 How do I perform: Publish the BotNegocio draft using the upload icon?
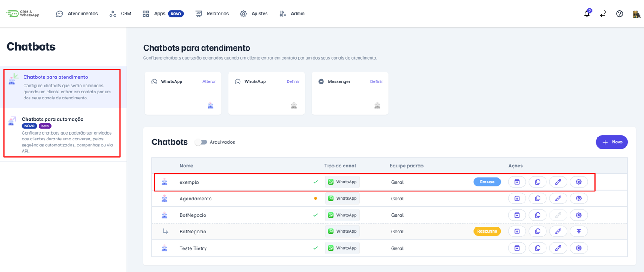(579, 231)
